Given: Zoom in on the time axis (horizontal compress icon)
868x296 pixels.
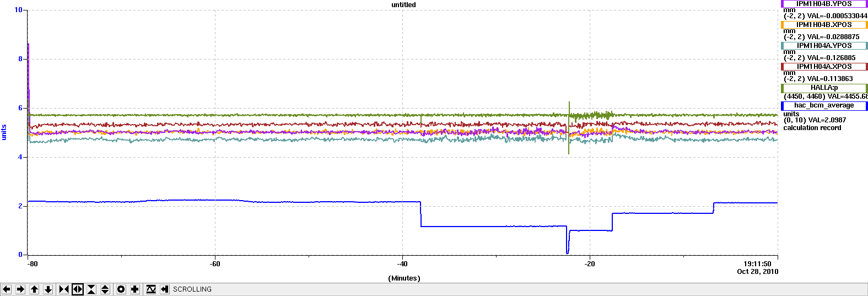Looking at the screenshot, I should click(x=64, y=289).
